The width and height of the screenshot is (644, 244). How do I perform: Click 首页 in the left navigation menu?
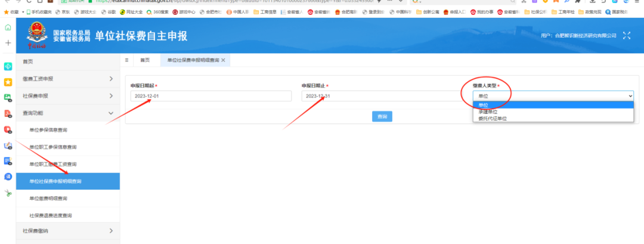point(68,61)
